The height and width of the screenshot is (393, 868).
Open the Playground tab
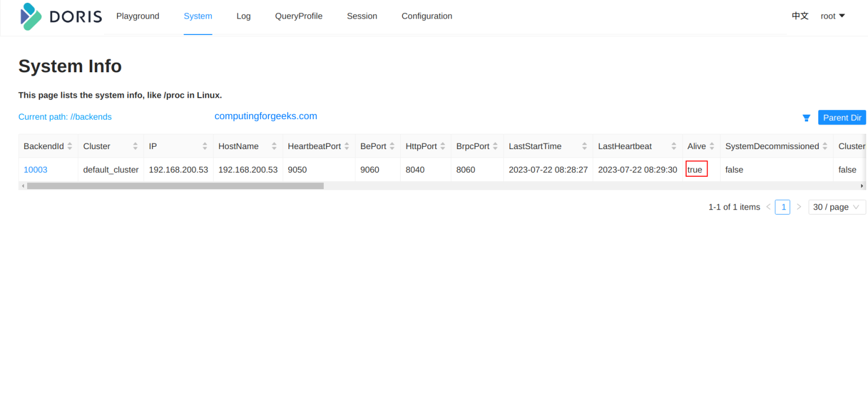[137, 16]
